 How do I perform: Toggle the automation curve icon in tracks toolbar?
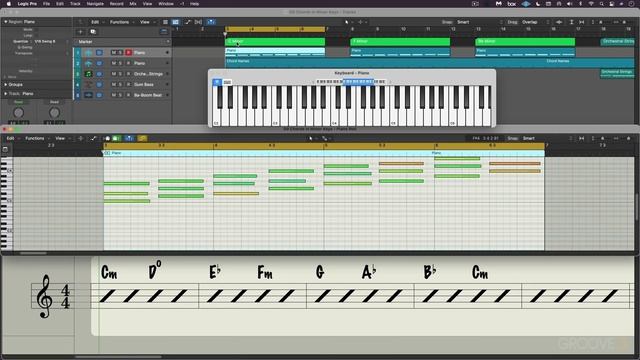click(187, 22)
